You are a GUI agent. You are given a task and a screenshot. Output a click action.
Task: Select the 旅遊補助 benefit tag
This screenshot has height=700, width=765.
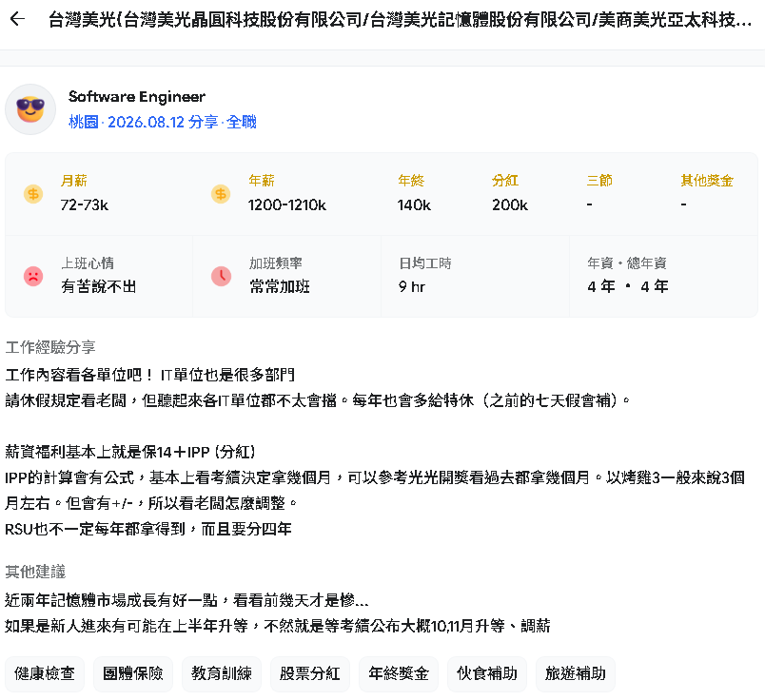point(576,673)
